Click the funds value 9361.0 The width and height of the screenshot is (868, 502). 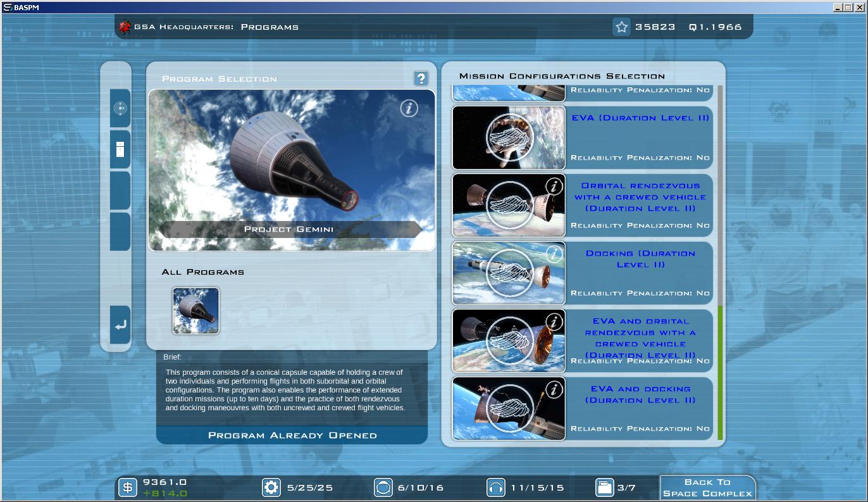[164, 482]
